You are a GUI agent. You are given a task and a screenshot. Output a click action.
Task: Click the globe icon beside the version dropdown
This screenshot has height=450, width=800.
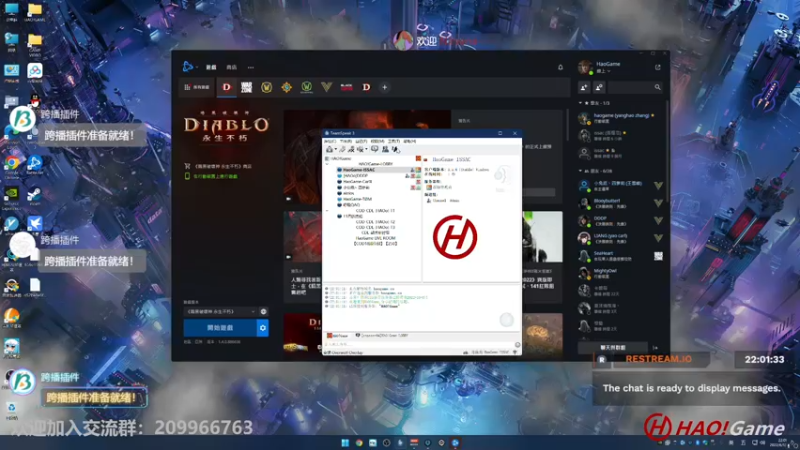(264, 311)
